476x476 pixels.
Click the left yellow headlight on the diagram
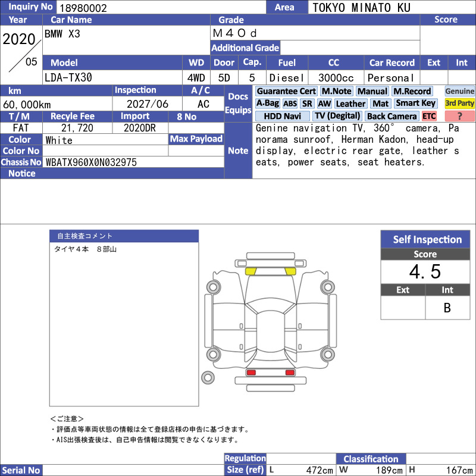click(250, 271)
